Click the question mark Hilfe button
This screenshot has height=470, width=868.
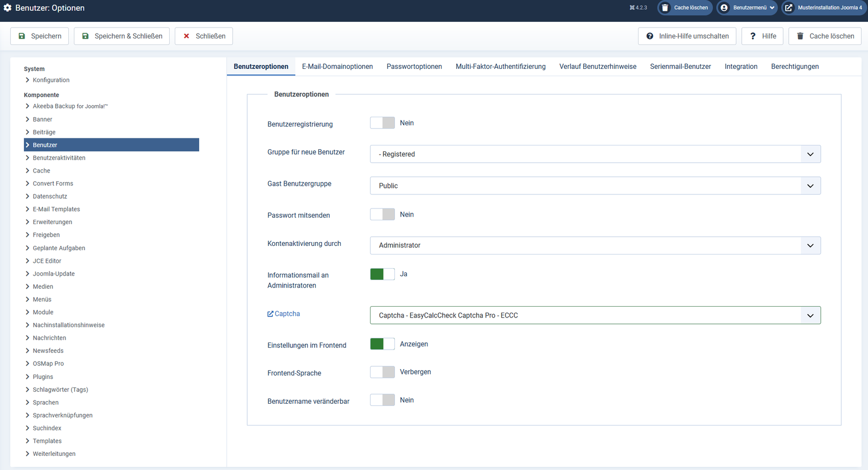point(762,36)
